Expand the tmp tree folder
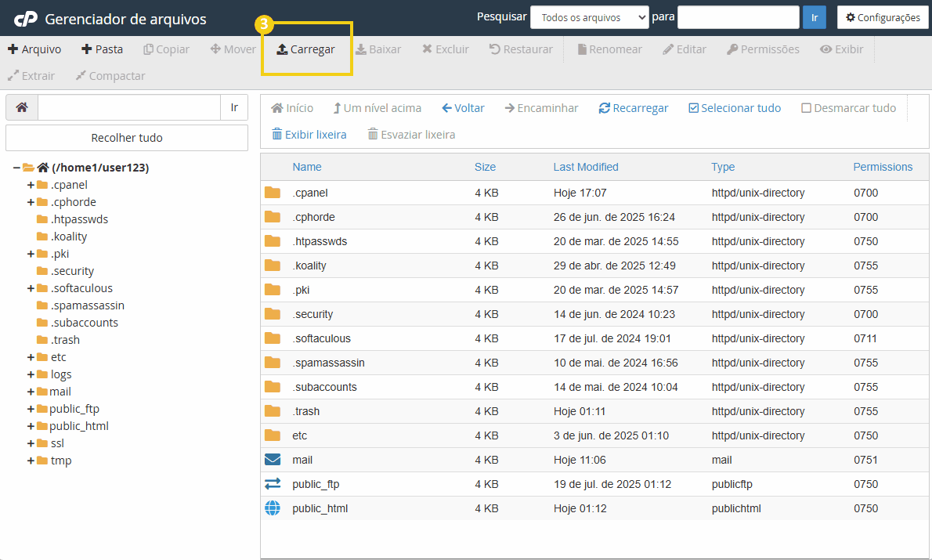932x560 pixels. [31, 461]
